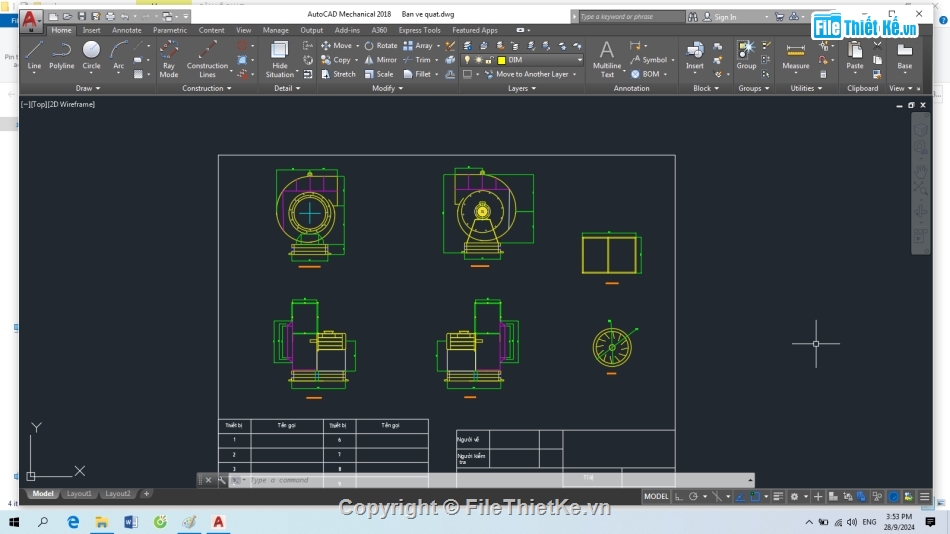
Task: Click the Fillet tool
Action: tap(417, 74)
